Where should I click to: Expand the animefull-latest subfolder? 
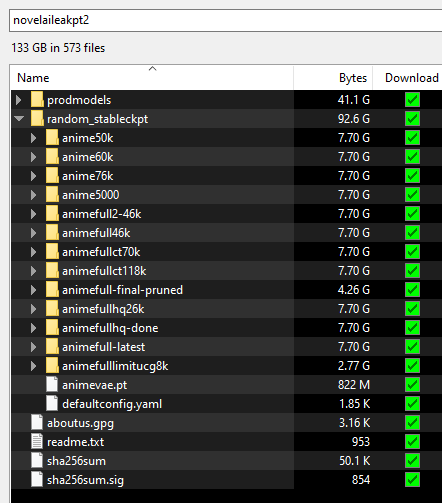click(33, 347)
